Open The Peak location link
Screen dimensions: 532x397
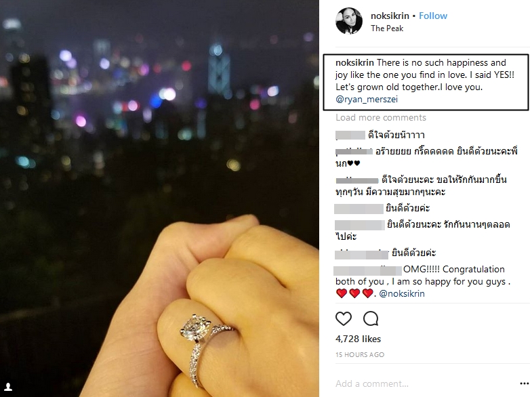pos(387,28)
